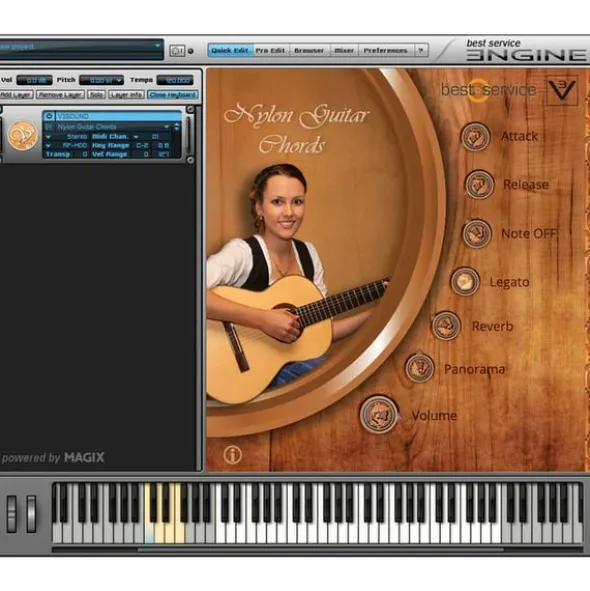Click the Reverb knob
The image size is (590, 591).
(446, 326)
